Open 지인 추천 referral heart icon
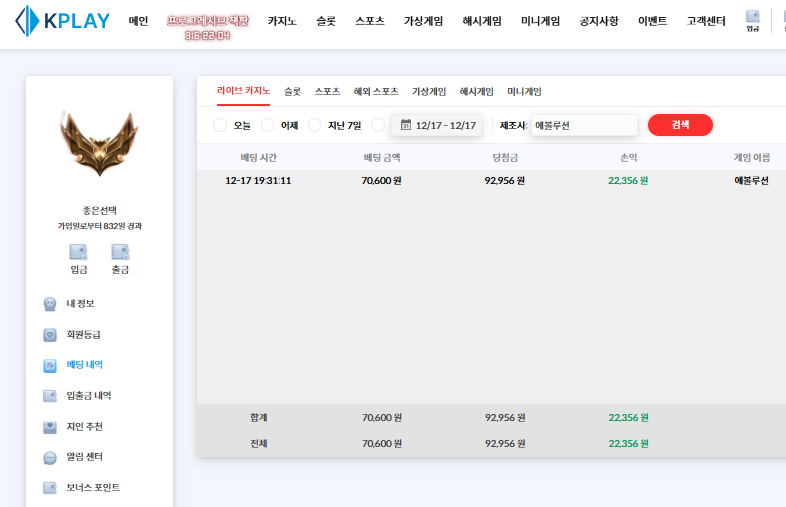786x507 pixels. point(50,427)
